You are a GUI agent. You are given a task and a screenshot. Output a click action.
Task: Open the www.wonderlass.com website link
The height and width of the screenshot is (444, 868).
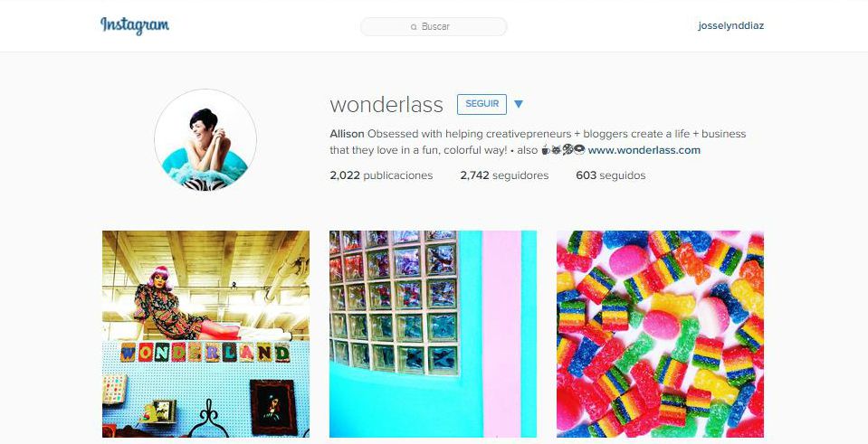click(644, 150)
